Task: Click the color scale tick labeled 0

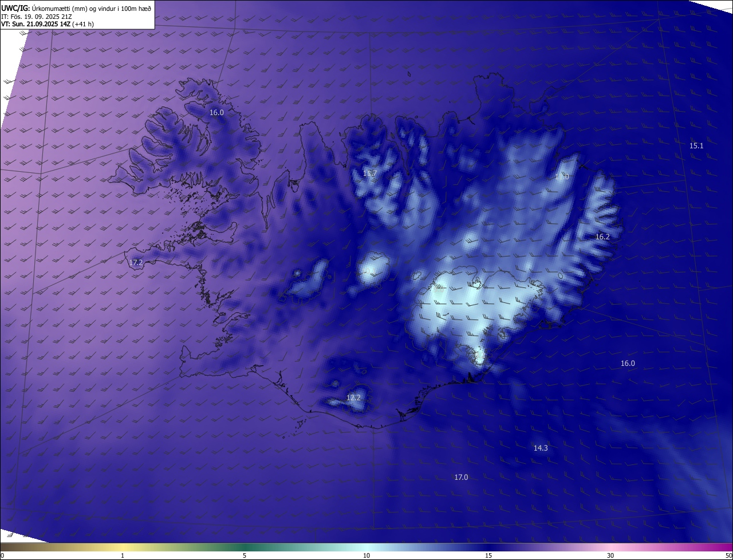Action: [x=2, y=555]
